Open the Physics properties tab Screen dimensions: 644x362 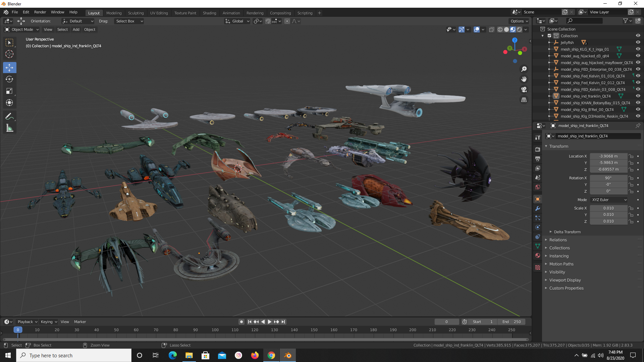point(538,227)
